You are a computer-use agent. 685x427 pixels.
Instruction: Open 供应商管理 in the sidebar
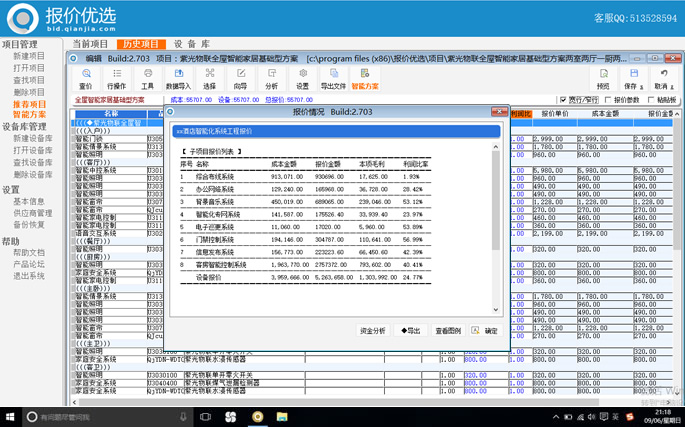tap(33, 213)
